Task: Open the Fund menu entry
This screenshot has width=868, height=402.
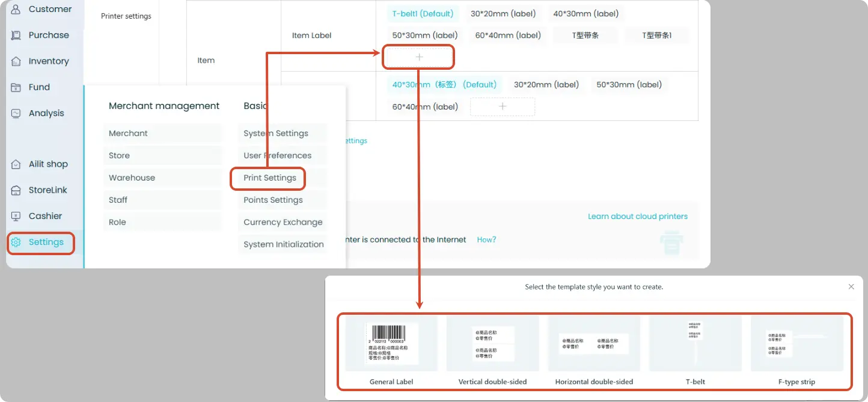Action: 39,87
